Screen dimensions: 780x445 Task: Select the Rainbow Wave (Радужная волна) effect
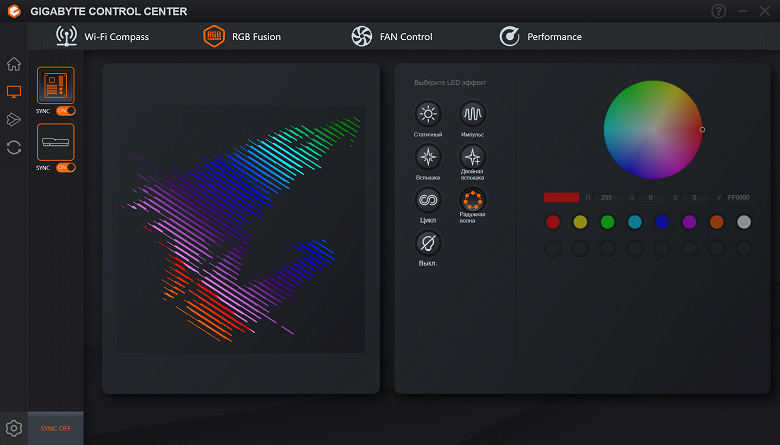click(472, 200)
